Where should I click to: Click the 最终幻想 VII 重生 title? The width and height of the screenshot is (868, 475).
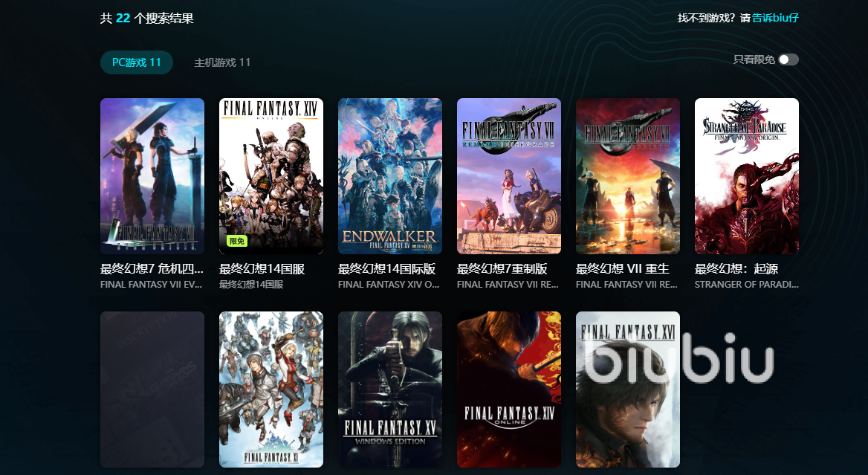click(622, 269)
